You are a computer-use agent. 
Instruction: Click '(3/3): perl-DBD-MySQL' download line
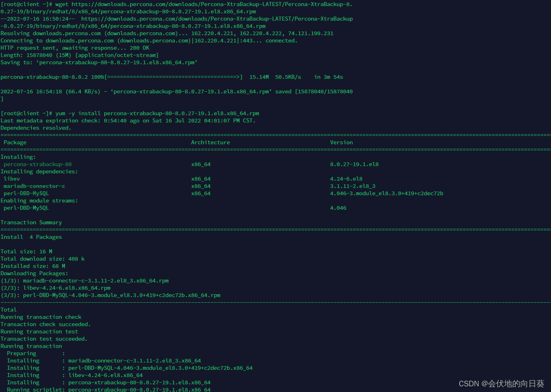110,295
